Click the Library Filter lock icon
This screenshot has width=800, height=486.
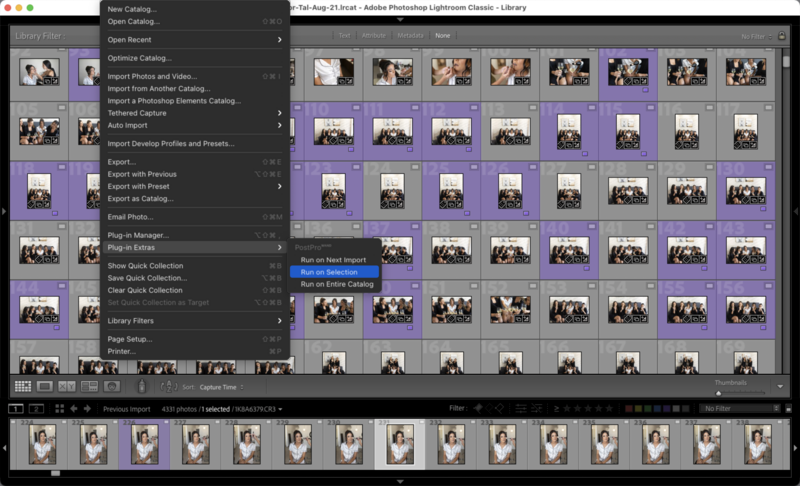click(782, 36)
